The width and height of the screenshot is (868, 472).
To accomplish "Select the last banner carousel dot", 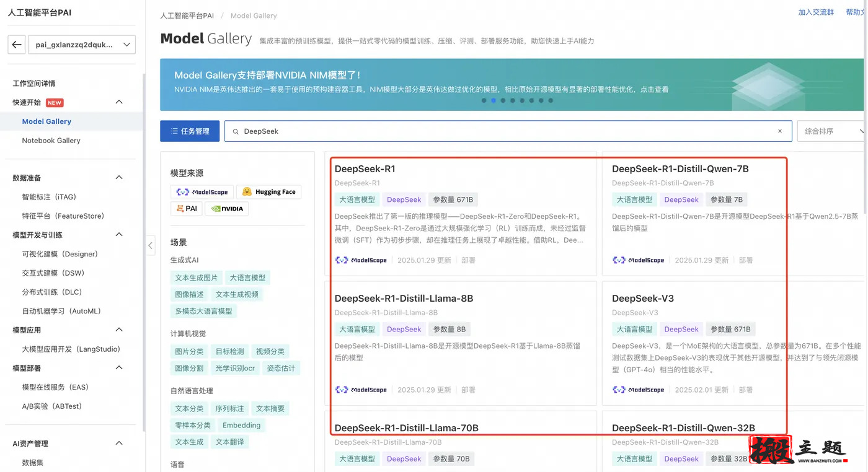I will click(x=551, y=100).
